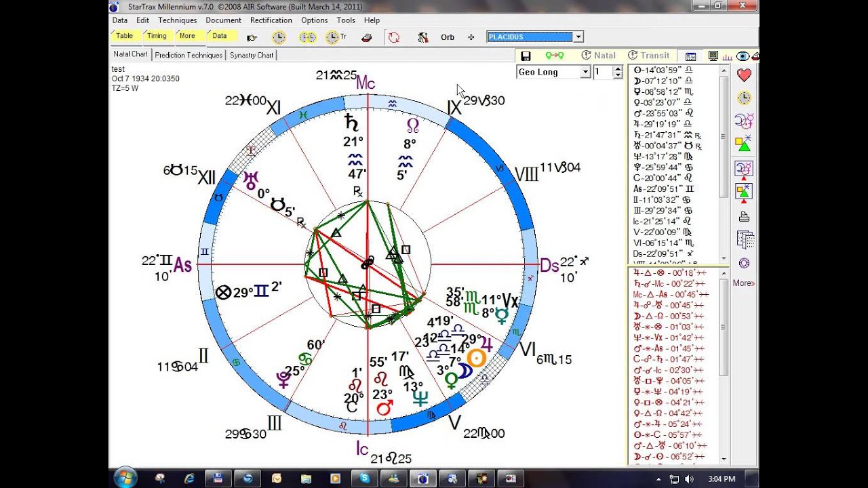
Task: Increase the harmonic number stepper
Action: pos(617,68)
